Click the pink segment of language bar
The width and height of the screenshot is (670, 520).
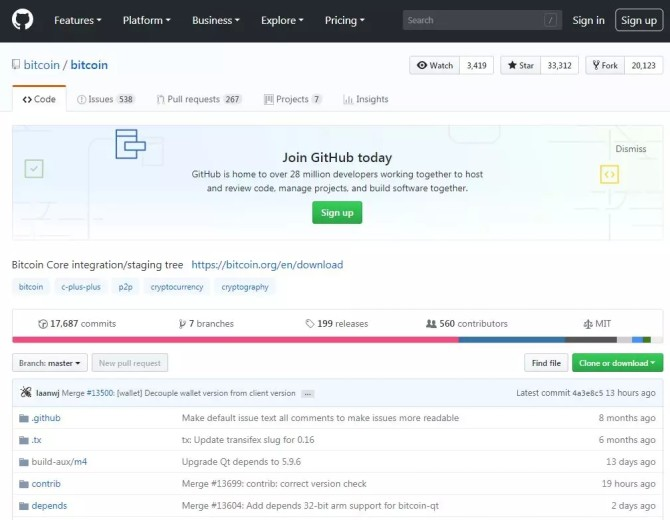(235, 340)
